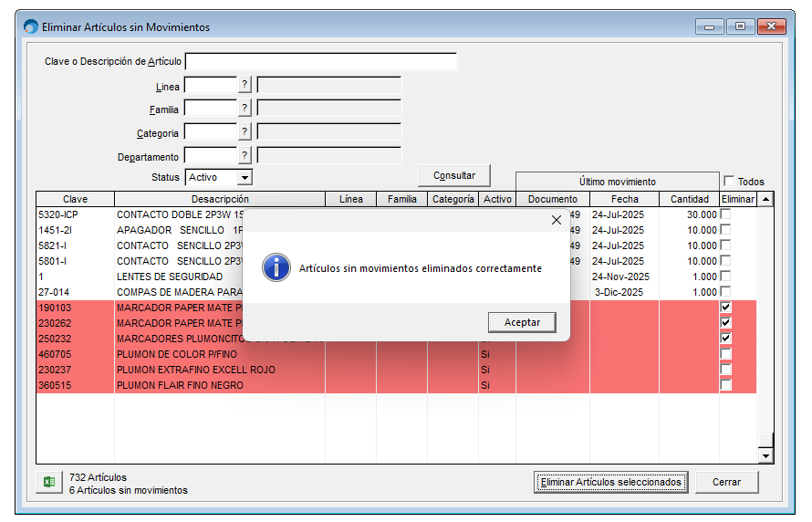
Task: Check Eliminar box for article 5320-ICP
Action: pyautogui.click(x=726, y=214)
